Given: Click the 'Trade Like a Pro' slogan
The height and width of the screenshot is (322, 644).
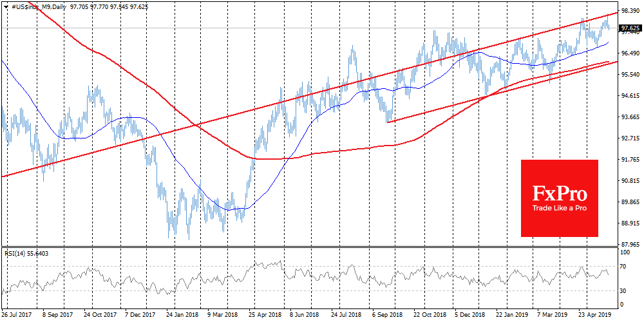Looking at the screenshot, I should click(x=559, y=208).
